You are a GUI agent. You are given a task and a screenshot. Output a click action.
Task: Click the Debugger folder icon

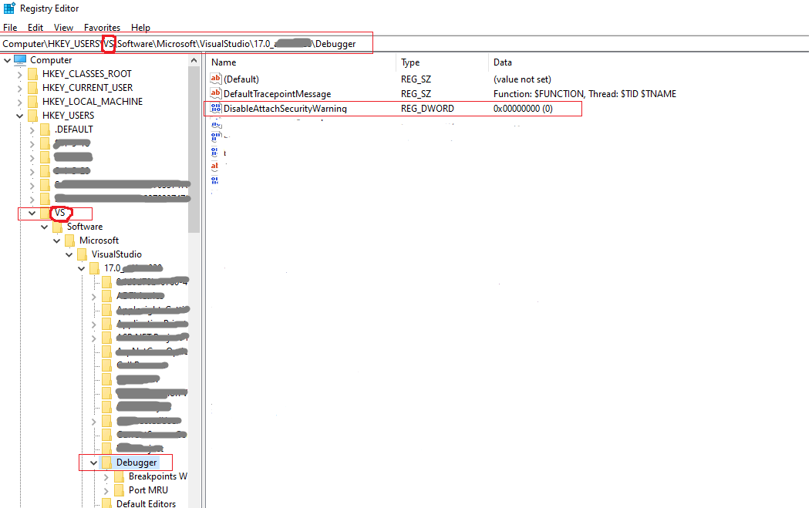point(106,463)
